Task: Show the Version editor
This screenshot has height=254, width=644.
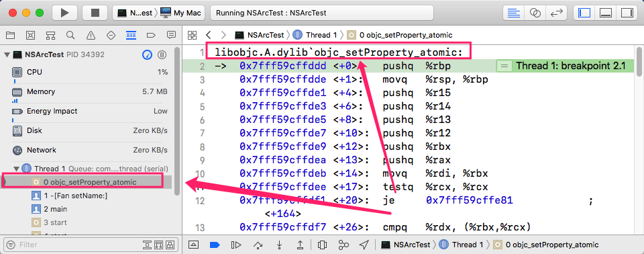Action: [556, 13]
